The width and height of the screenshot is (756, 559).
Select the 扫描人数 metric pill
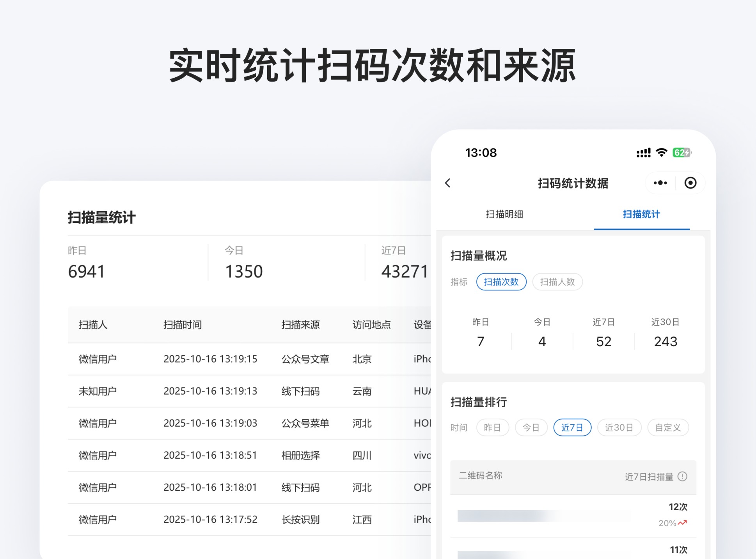click(x=557, y=282)
